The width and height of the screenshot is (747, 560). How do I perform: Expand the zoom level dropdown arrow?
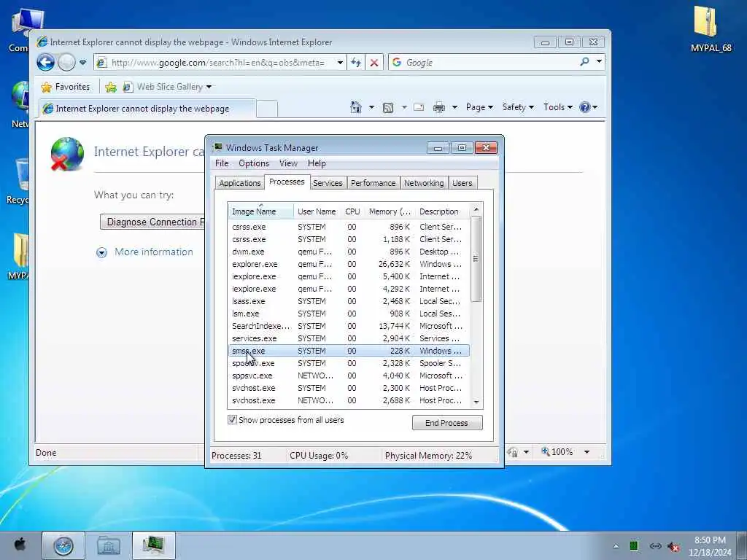click(587, 452)
